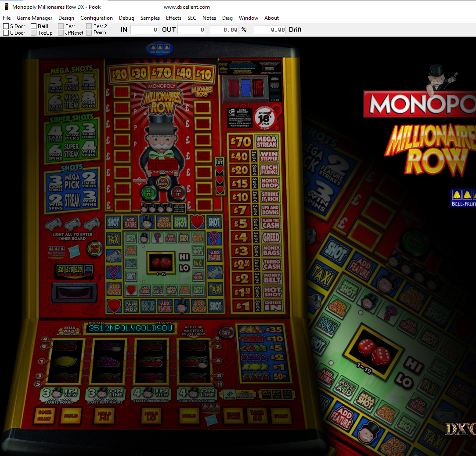The width and height of the screenshot is (476, 456).
Task: Click the Cash or Bust round button
Action: (x=94, y=249)
